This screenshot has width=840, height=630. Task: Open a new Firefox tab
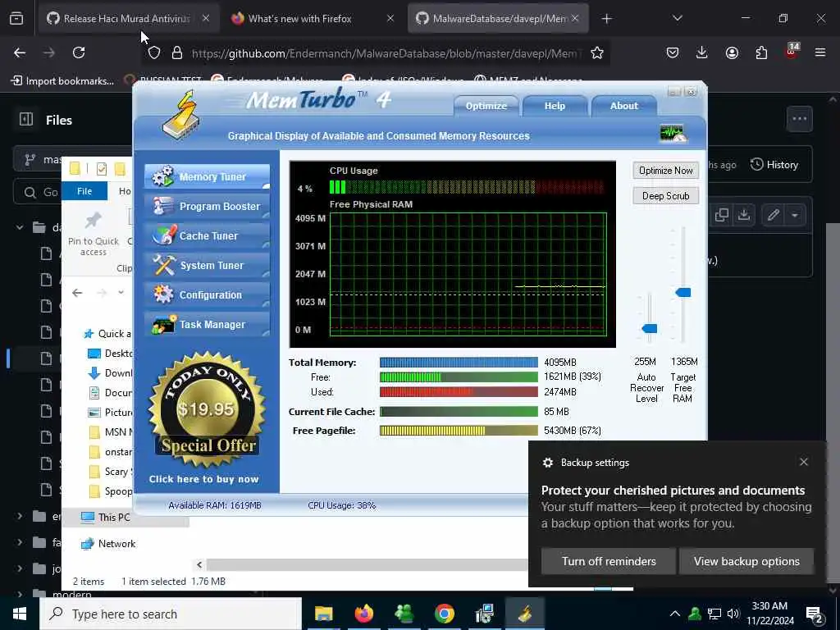[606, 19]
